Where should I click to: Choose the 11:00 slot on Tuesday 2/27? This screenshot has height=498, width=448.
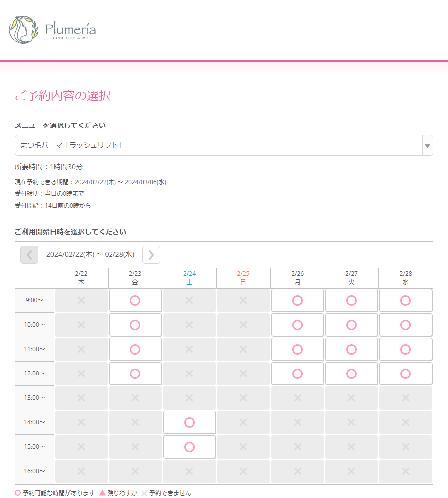click(x=351, y=349)
